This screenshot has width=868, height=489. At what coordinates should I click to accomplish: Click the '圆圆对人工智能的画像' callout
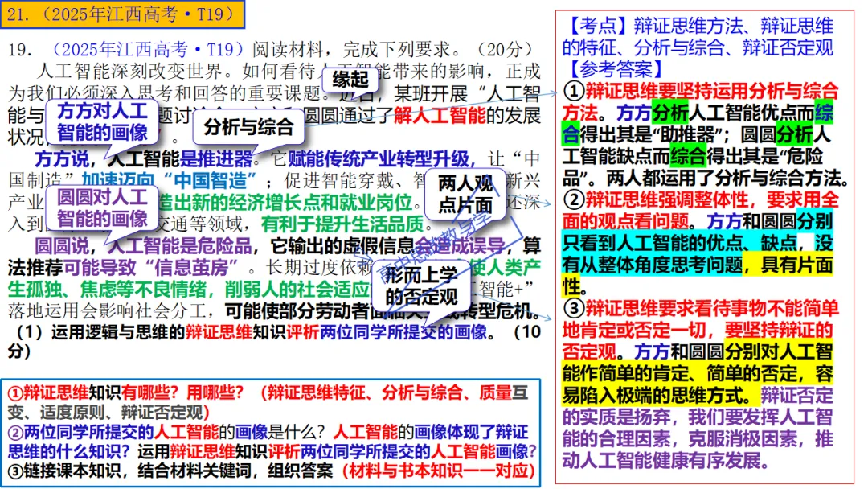tap(102, 208)
